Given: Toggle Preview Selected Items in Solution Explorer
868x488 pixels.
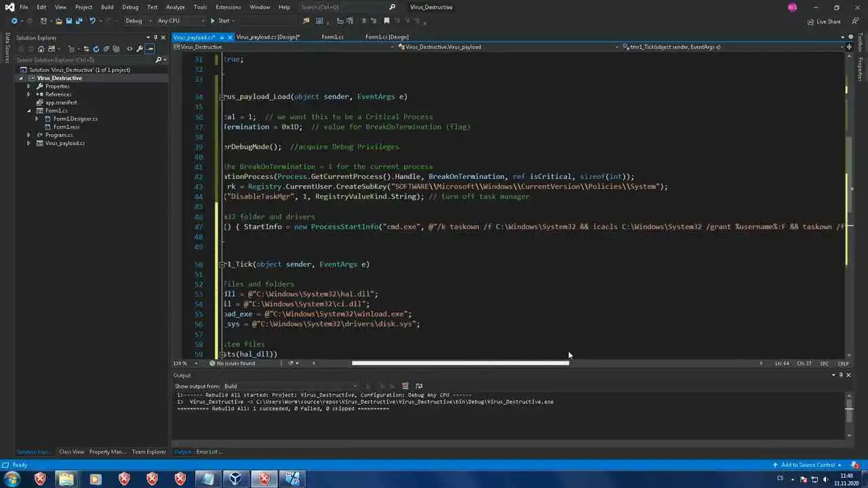Looking at the screenshot, I should [150, 49].
